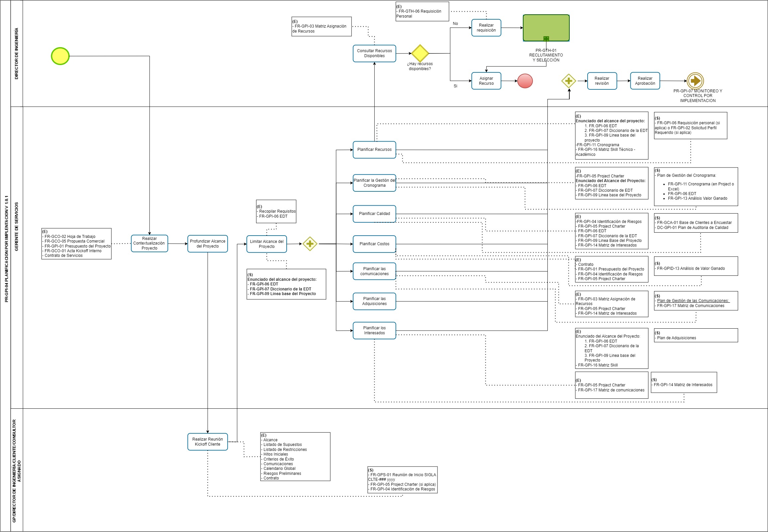Screen dimensions: 768x532
Task: Click the PR-GPI-07 MONITOREO Y CONTROL label
Action: tap(698, 96)
